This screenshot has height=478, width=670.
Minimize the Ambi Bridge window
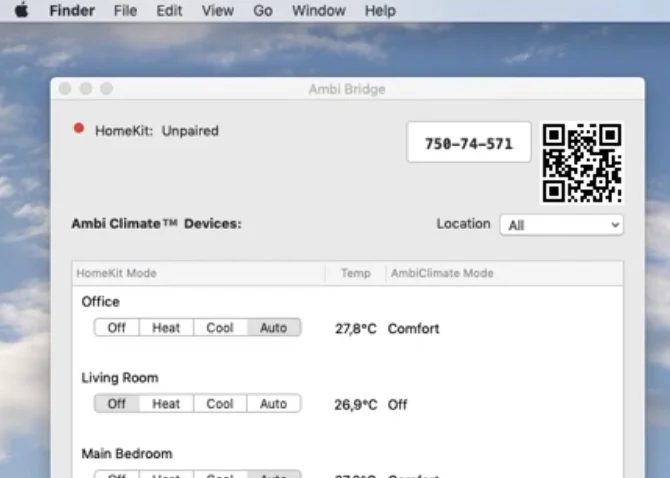point(86,88)
